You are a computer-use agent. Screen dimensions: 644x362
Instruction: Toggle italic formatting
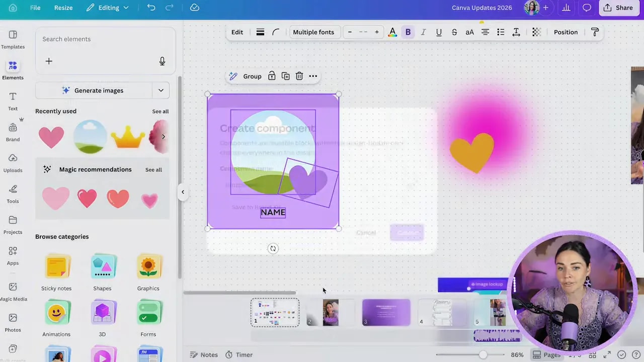click(423, 32)
